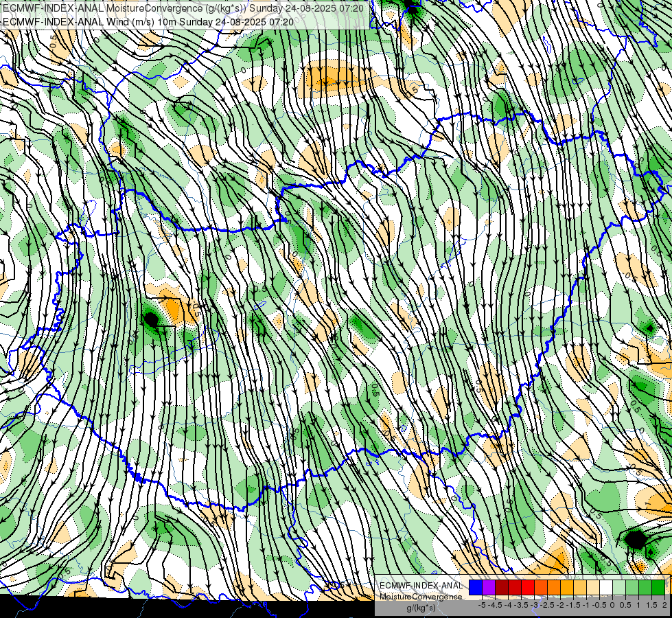Choose the darkest green swatch left of 2
This screenshot has width=672, height=618.
click(x=658, y=588)
